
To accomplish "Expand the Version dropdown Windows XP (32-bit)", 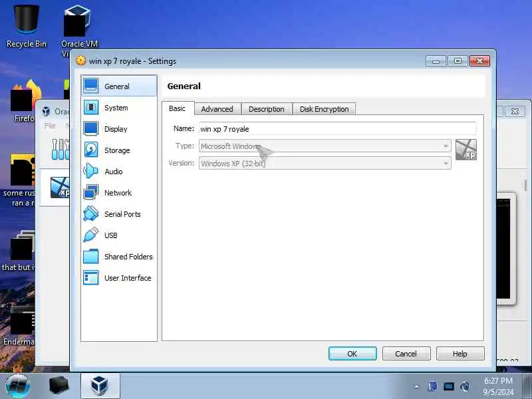I will click(x=325, y=163).
